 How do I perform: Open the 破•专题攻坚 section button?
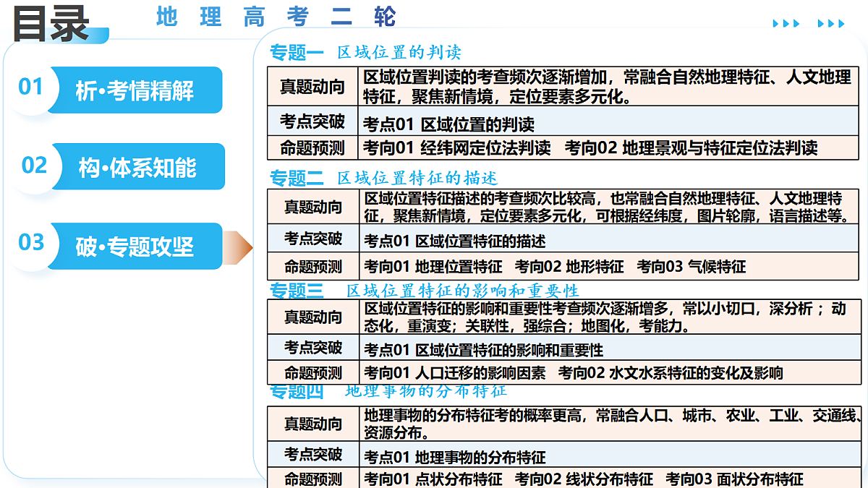(135, 247)
